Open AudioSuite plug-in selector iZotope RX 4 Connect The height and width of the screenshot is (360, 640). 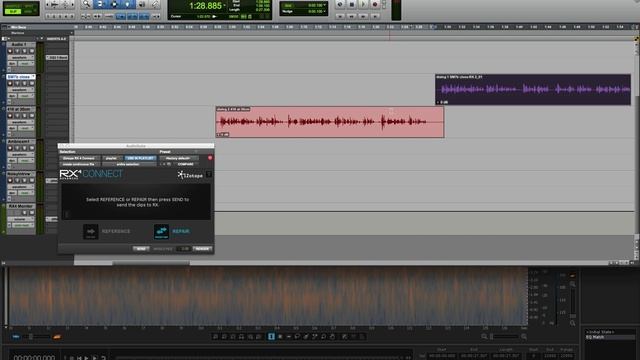80,158
